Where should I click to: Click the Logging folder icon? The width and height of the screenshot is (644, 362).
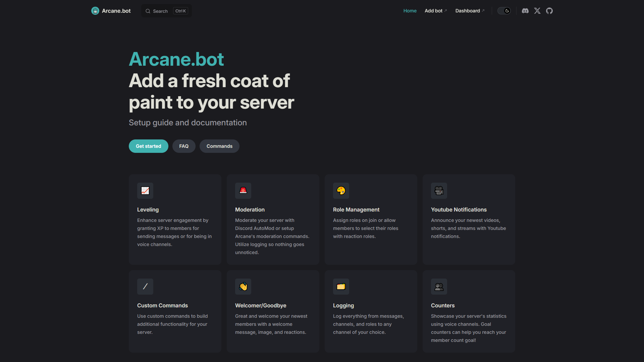(x=341, y=287)
